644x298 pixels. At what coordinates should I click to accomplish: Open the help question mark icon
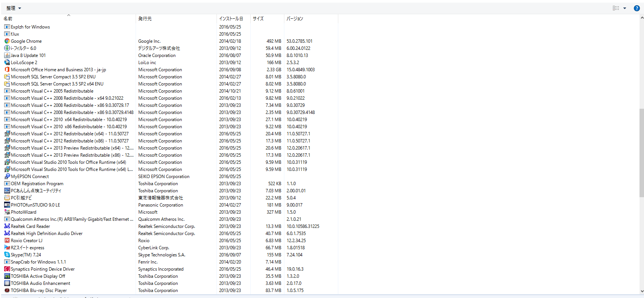tap(637, 8)
